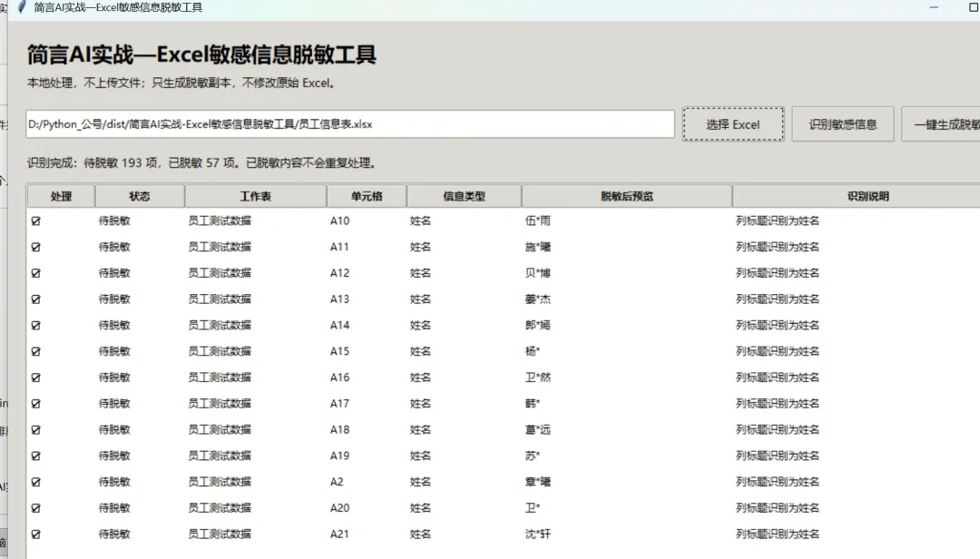Click the 识别说明 column header
The width and height of the screenshot is (980, 559).
pyautogui.click(x=857, y=196)
